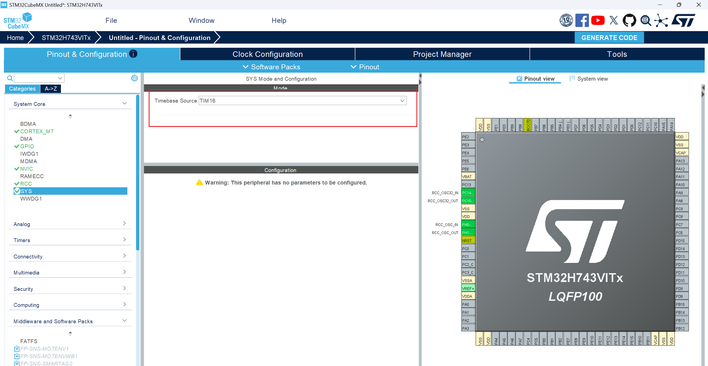Screen dimensions: 708x366
Task: Select the GPIO peripheral
Action: pyautogui.click(x=27, y=146)
